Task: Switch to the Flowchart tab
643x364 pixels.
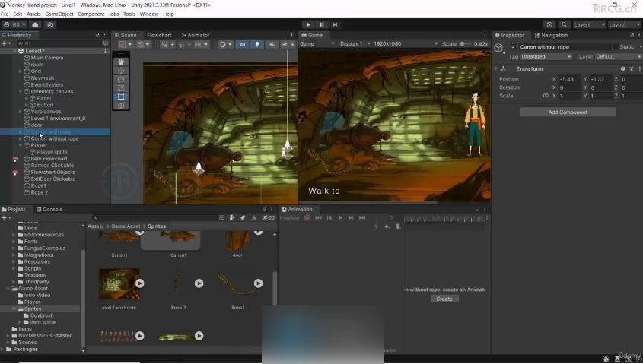Action: [x=159, y=35]
